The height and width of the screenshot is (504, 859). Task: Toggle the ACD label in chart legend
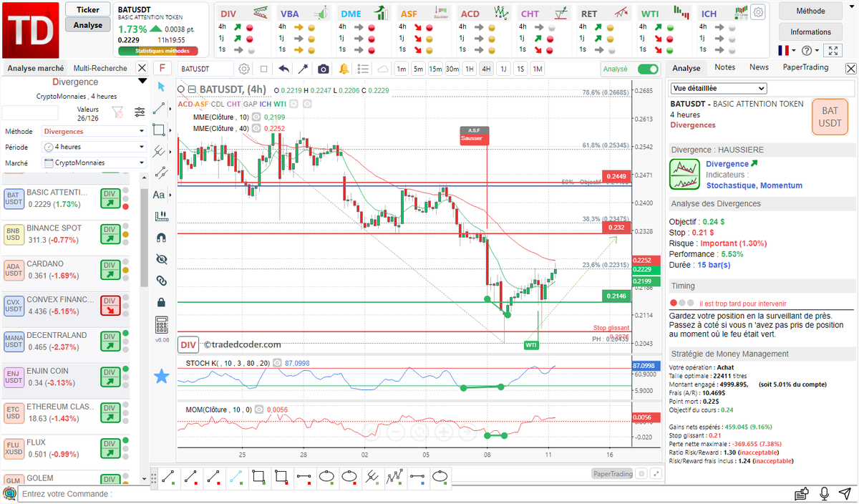(x=186, y=104)
